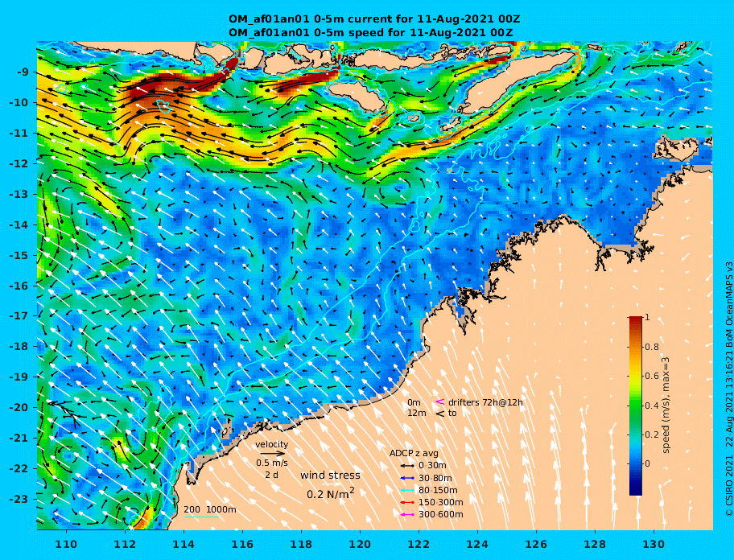Click the magenta 300-600m ADCP legend arrow
The width and height of the screenshot is (734, 560).
coord(407,515)
